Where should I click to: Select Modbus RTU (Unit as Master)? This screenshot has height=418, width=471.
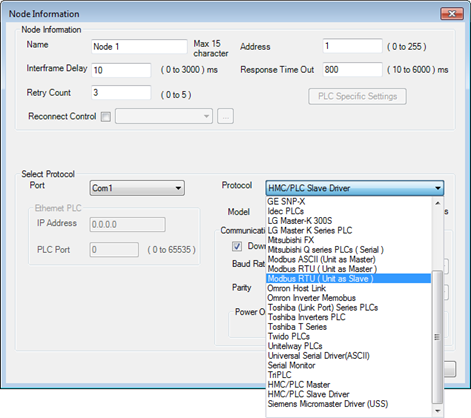[349, 269]
